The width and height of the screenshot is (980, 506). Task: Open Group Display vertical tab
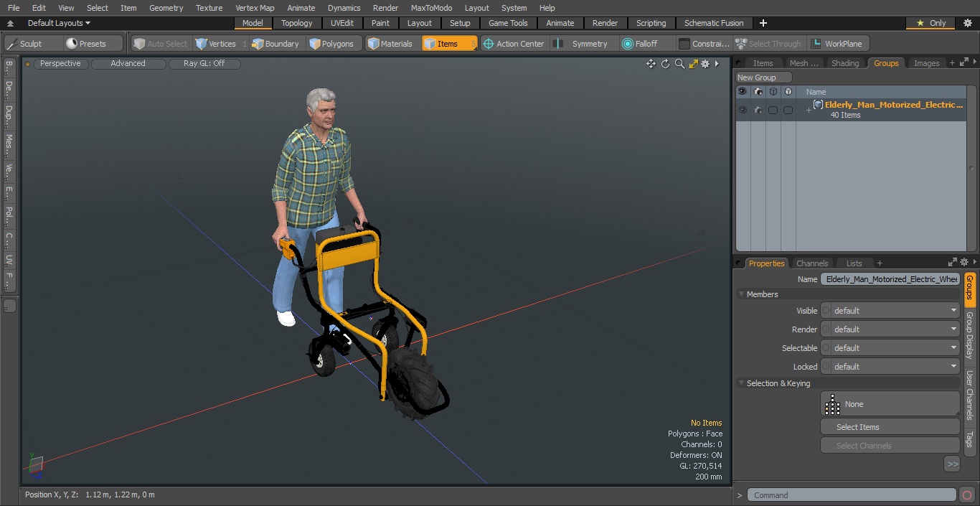coord(969,335)
